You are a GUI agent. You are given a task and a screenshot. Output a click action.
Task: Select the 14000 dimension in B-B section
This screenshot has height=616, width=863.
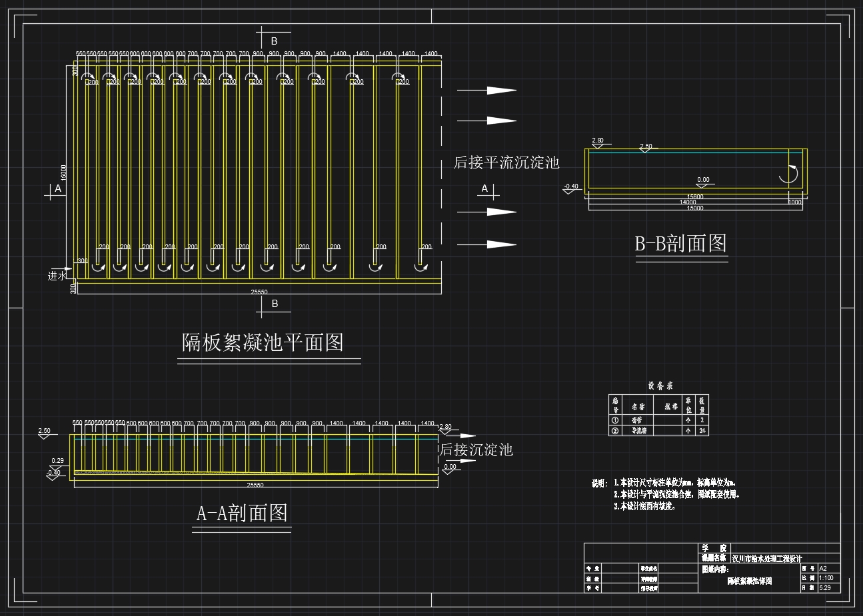[x=688, y=202]
